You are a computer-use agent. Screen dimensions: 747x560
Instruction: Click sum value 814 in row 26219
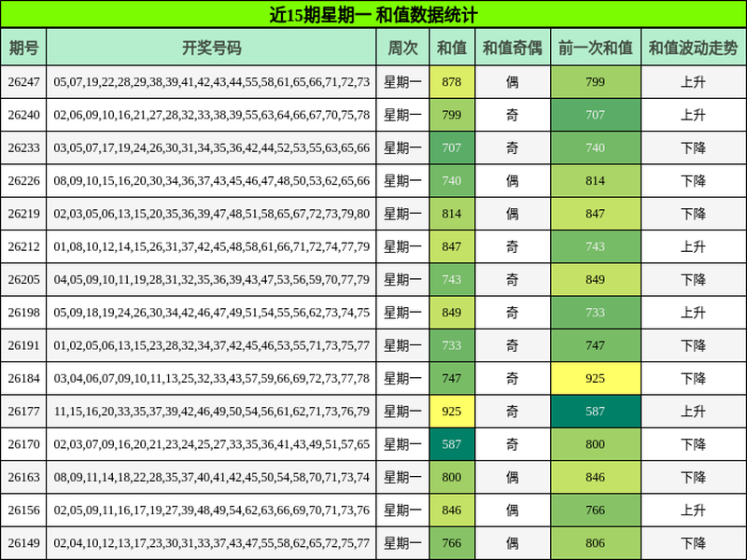pos(452,214)
